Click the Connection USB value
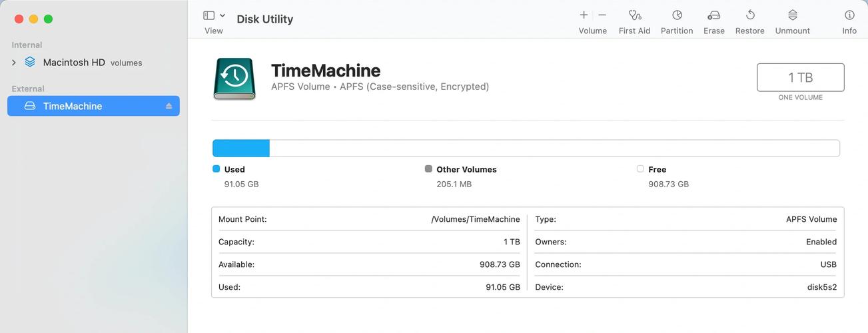 click(x=829, y=264)
